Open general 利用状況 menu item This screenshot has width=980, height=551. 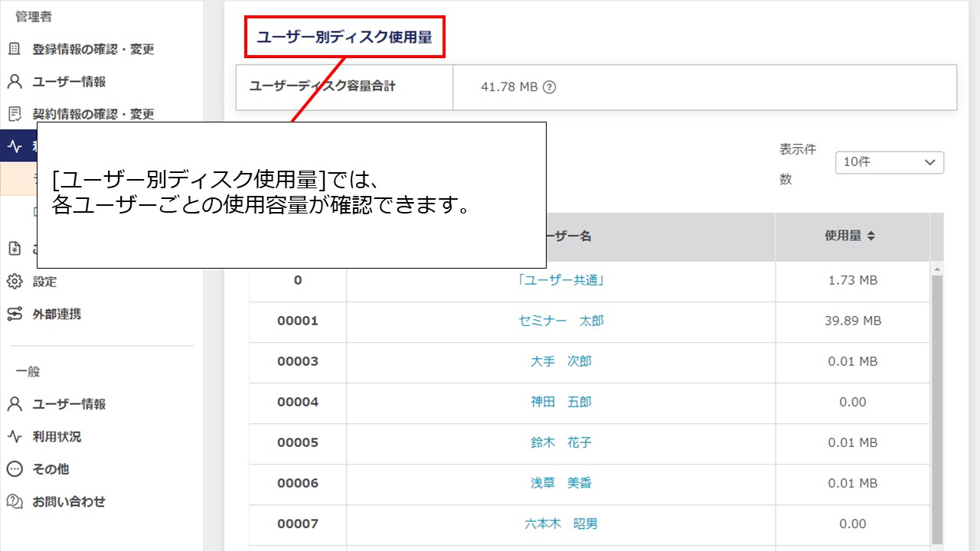[x=57, y=437]
